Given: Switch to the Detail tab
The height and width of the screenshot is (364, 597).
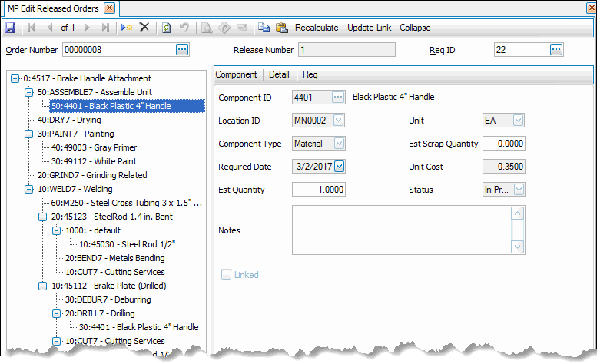Looking at the screenshot, I should click(278, 74).
